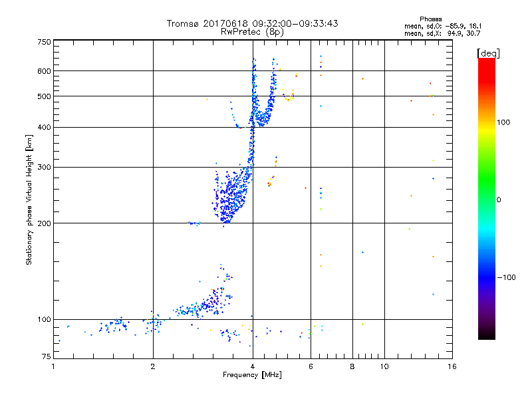Click the colorbar tick label '100'
532x399 pixels.
(x=503, y=122)
